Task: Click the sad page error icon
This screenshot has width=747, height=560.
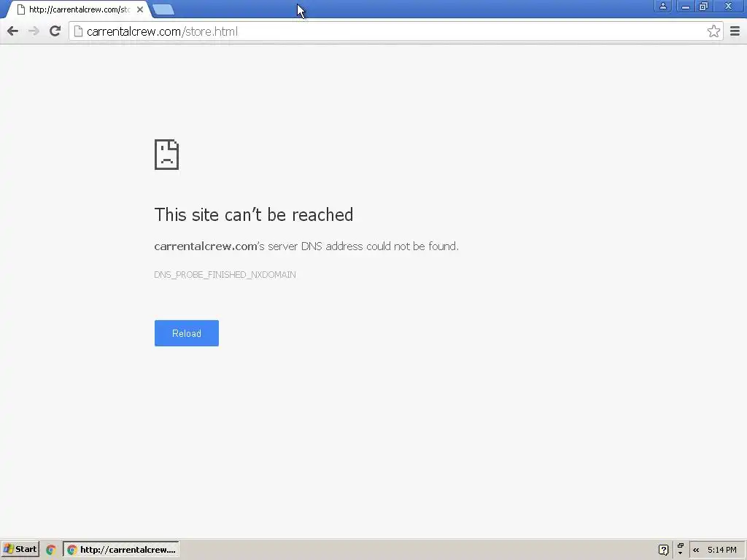Action: click(x=166, y=155)
